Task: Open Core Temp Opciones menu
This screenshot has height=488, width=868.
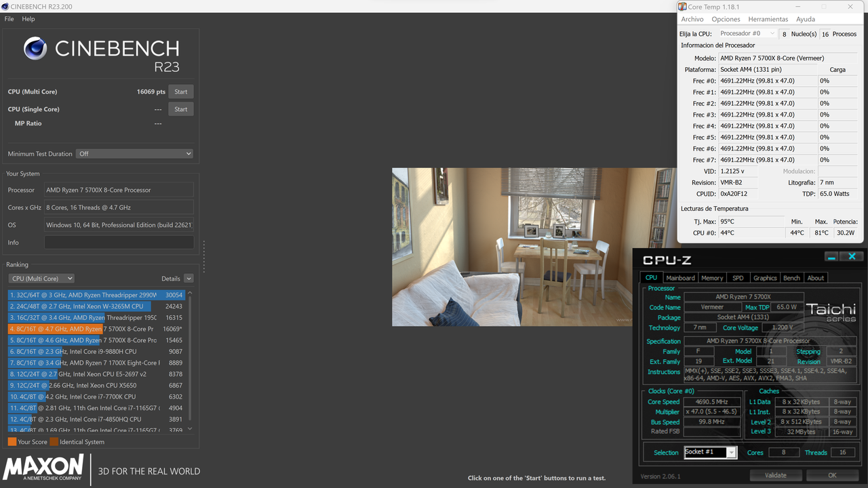Action: [x=726, y=19]
